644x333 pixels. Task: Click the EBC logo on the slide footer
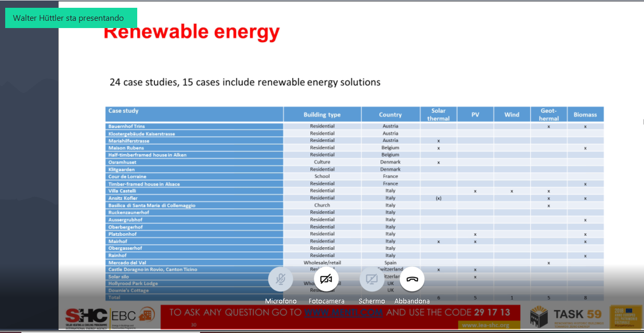click(x=133, y=317)
